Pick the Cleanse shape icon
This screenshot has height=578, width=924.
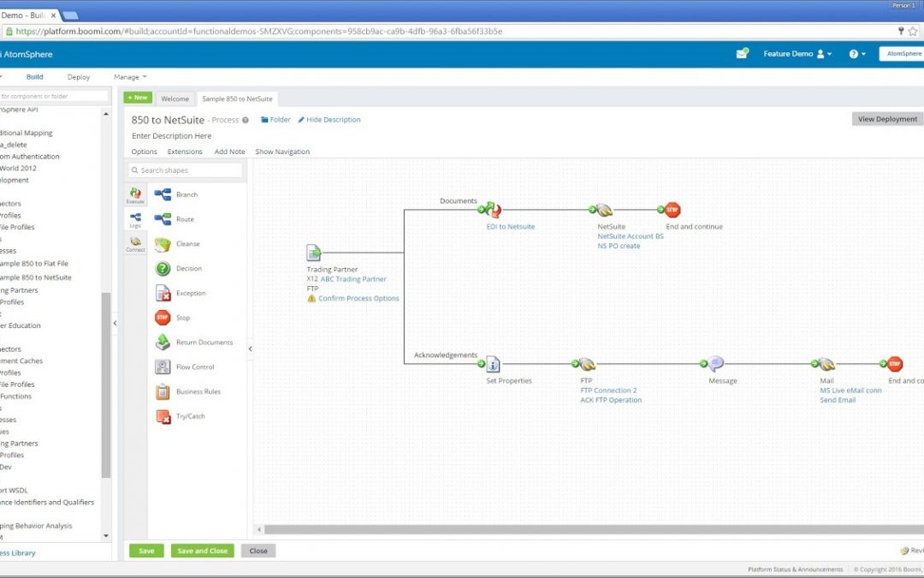point(163,244)
